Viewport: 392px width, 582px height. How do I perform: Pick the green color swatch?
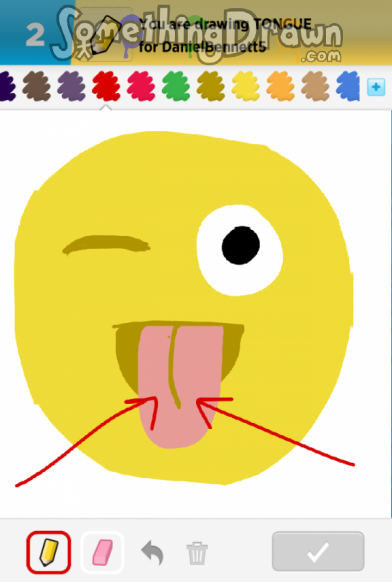pyautogui.click(x=176, y=86)
